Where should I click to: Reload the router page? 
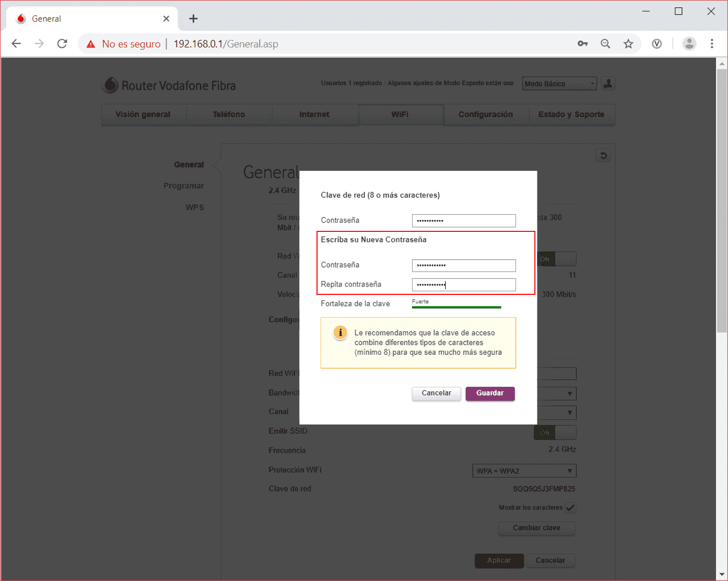click(x=62, y=44)
